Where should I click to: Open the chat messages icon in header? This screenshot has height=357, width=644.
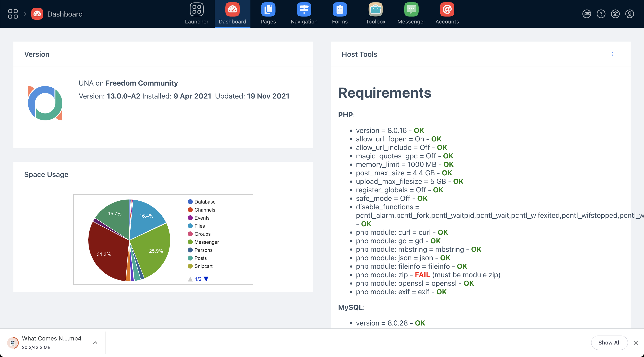coord(587,14)
